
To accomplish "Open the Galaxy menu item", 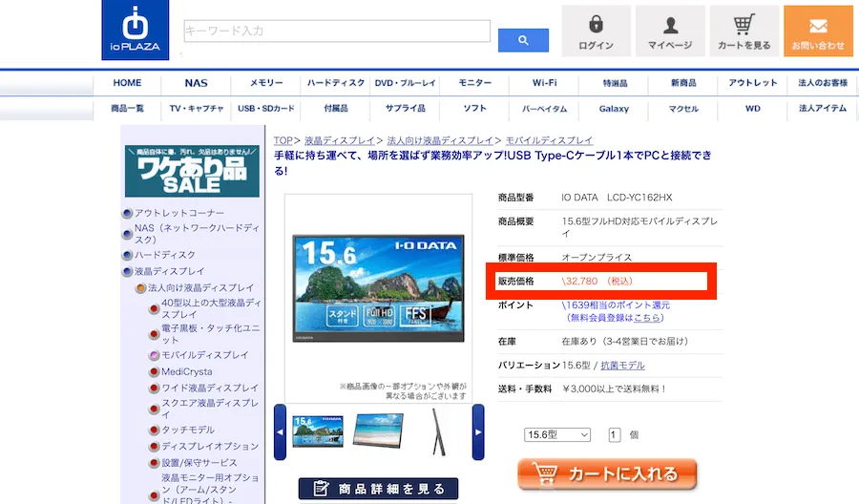I will 614,109.
